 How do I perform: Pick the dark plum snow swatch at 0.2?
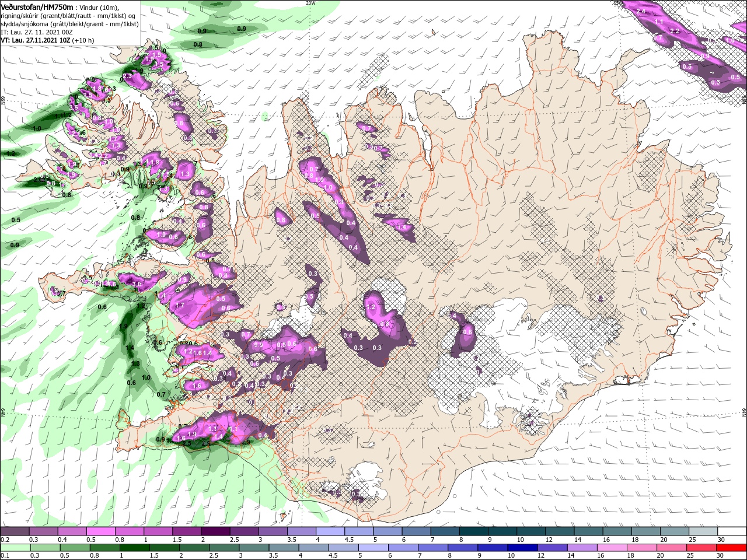pyautogui.click(x=15, y=531)
